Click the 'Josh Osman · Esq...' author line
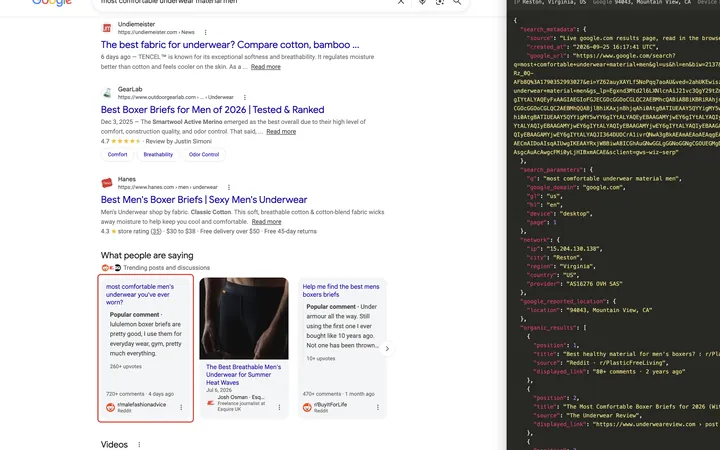720x450 pixels. (x=241, y=397)
